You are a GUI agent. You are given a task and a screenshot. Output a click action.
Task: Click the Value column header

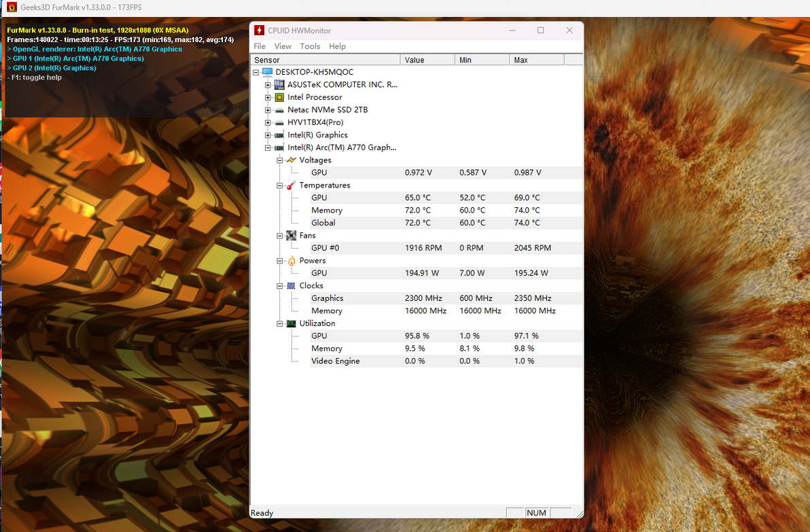click(x=427, y=60)
